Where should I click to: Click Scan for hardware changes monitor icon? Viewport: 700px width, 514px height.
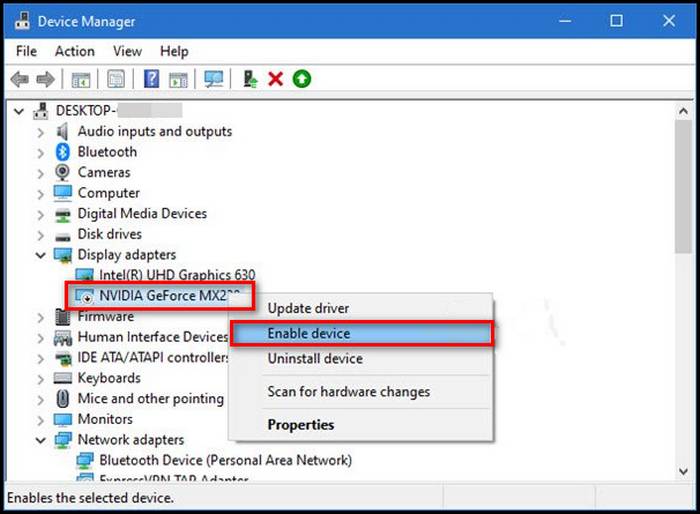click(213, 79)
